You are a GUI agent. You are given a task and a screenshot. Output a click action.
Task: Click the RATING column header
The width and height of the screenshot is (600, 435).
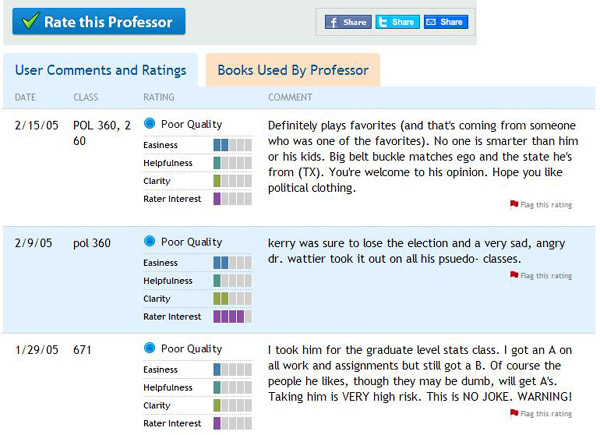pyautogui.click(x=159, y=98)
